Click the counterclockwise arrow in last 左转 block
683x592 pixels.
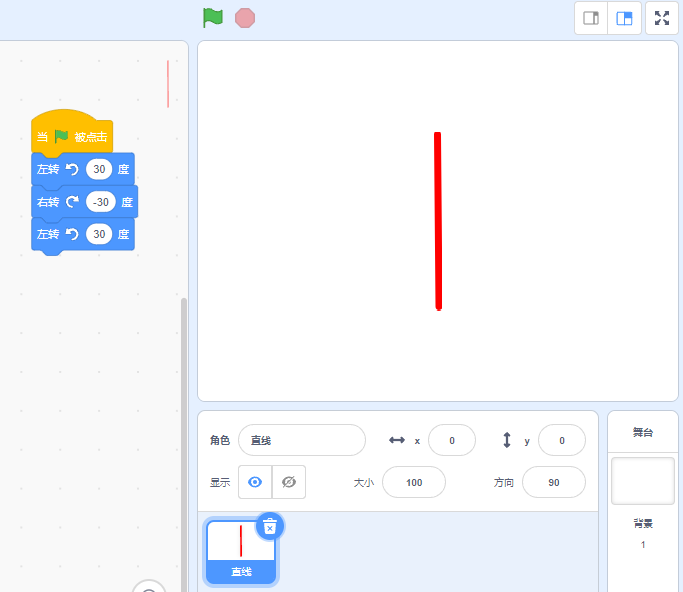[72, 234]
